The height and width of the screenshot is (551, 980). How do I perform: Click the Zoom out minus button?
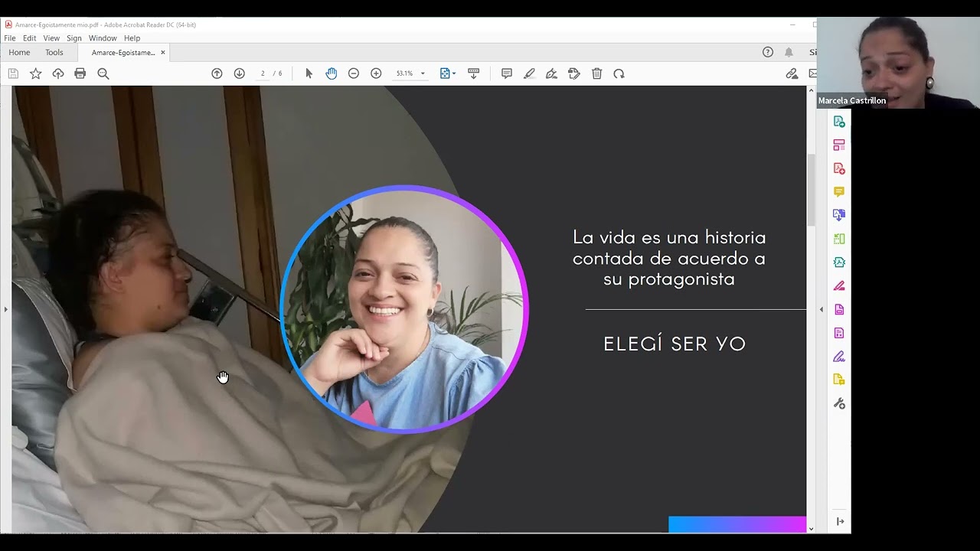354,73
